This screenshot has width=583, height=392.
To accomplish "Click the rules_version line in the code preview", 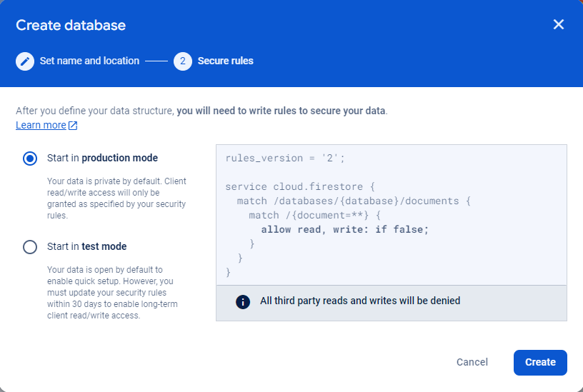I will pos(284,158).
